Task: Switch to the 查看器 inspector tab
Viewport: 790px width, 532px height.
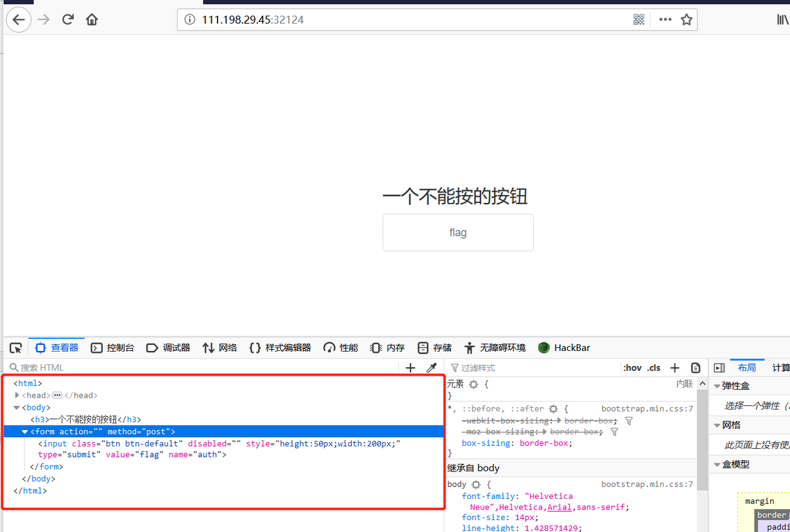Action: click(57, 348)
